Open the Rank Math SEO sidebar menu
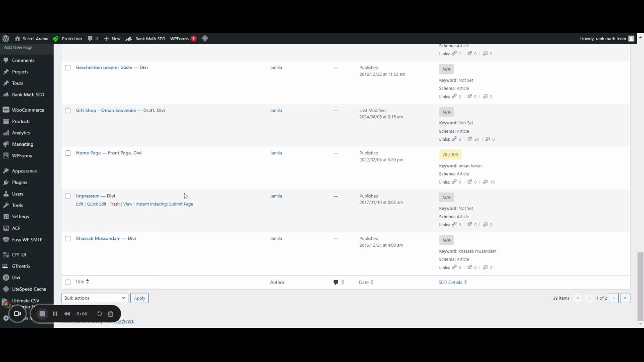This screenshot has height=362, width=644. tap(27, 95)
